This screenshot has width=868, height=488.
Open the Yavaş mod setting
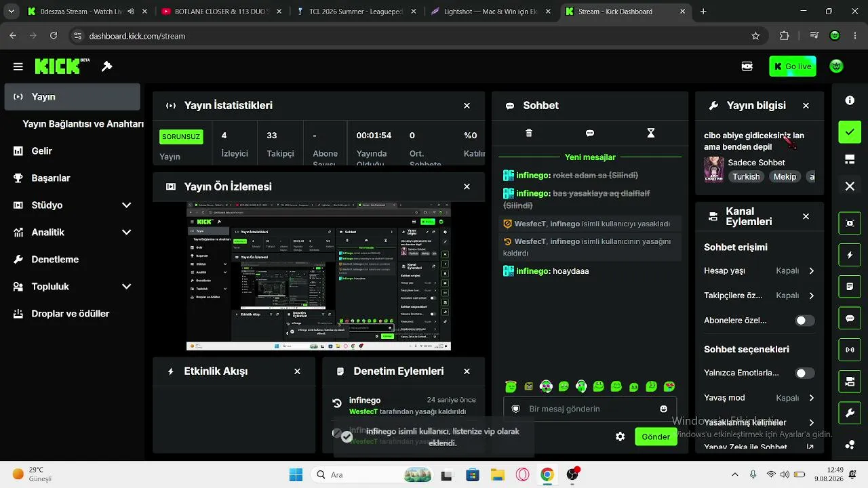(759, 398)
